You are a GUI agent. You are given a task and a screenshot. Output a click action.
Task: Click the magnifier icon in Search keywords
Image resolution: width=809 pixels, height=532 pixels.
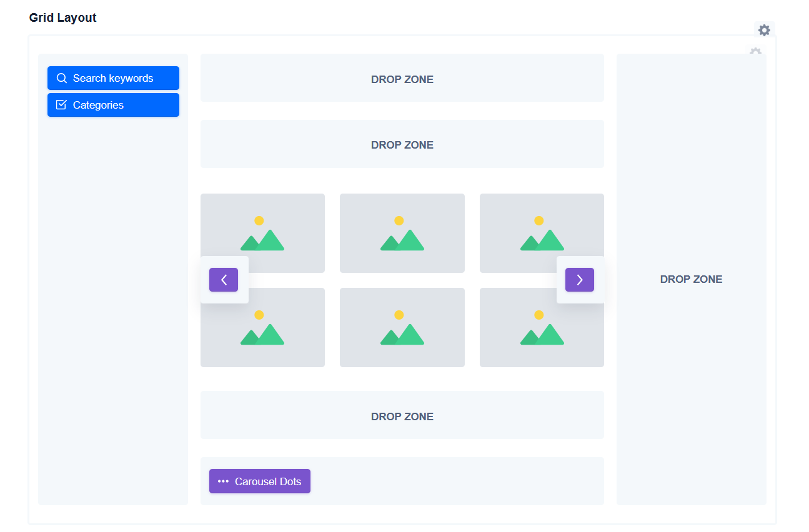point(61,78)
